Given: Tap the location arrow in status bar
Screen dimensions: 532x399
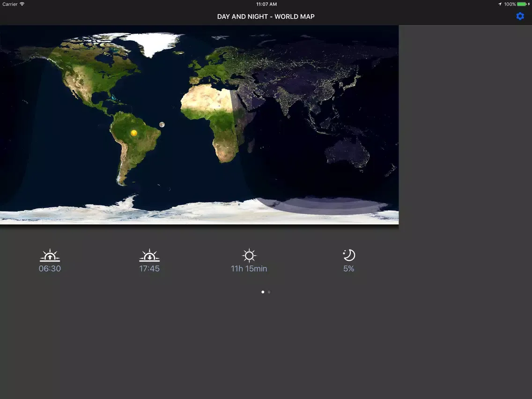Looking at the screenshot, I should (500, 4).
